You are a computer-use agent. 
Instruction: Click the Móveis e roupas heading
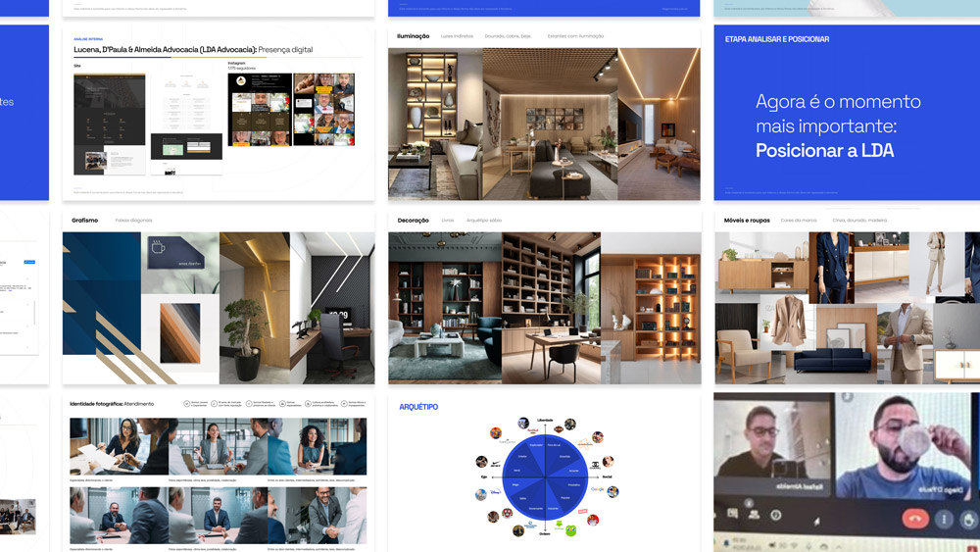pyautogui.click(x=747, y=221)
